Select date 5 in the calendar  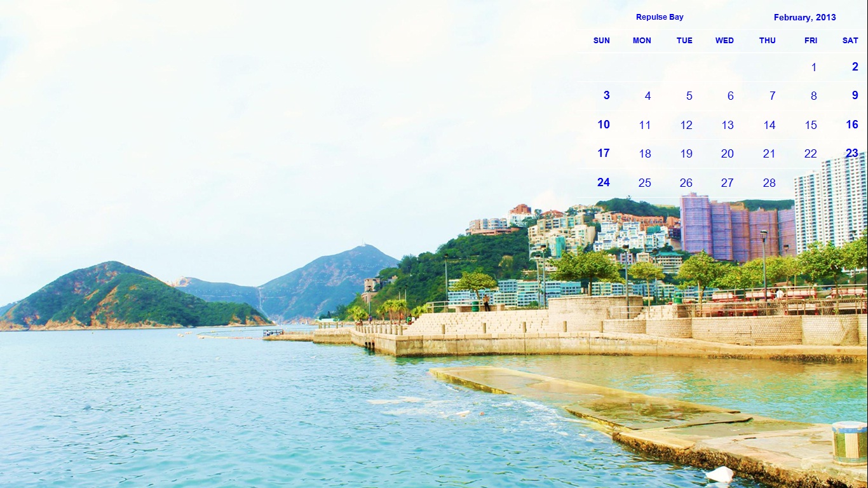pyautogui.click(x=689, y=96)
